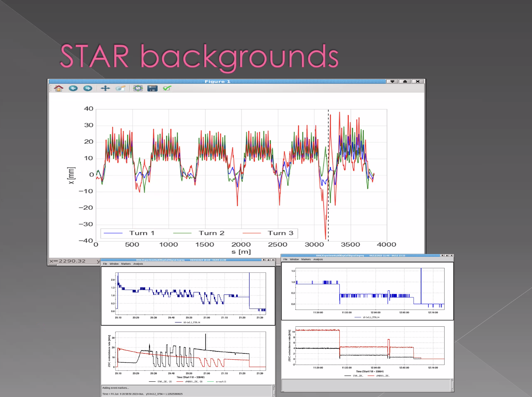The width and height of the screenshot is (532, 397).
Task: Click the 06/12 logreq window title bar
Action: click(x=361, y=255)
